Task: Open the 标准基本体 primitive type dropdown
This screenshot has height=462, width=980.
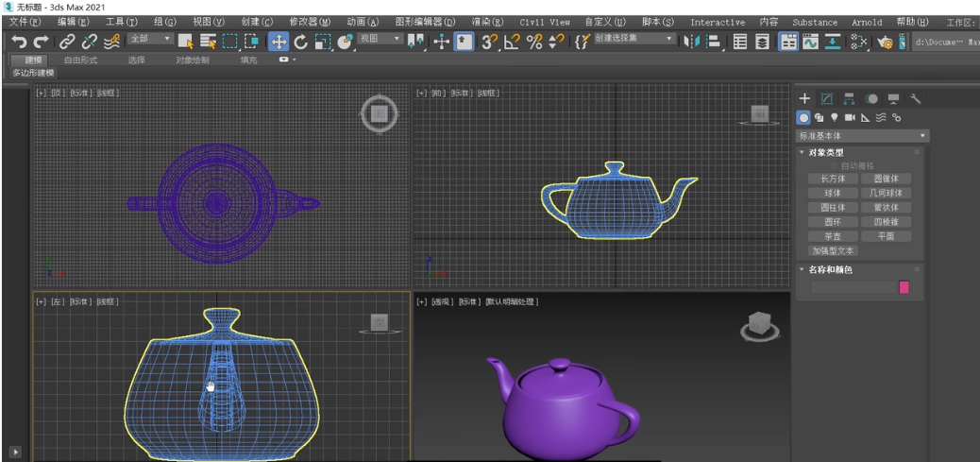Action: (862, 136)
